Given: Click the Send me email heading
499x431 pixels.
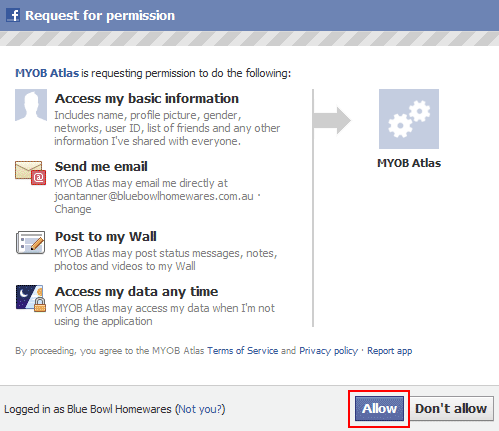Looking at the screenshot, I should (101, 167).
